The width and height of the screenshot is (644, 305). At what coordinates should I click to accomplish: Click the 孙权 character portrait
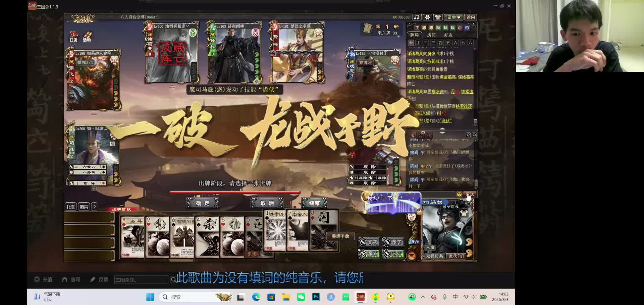pyautogui.click(x=234, y=53)
